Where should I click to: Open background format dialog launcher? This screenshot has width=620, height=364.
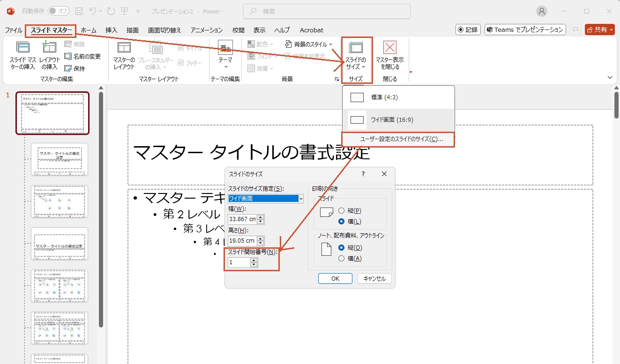pos(337,80)
